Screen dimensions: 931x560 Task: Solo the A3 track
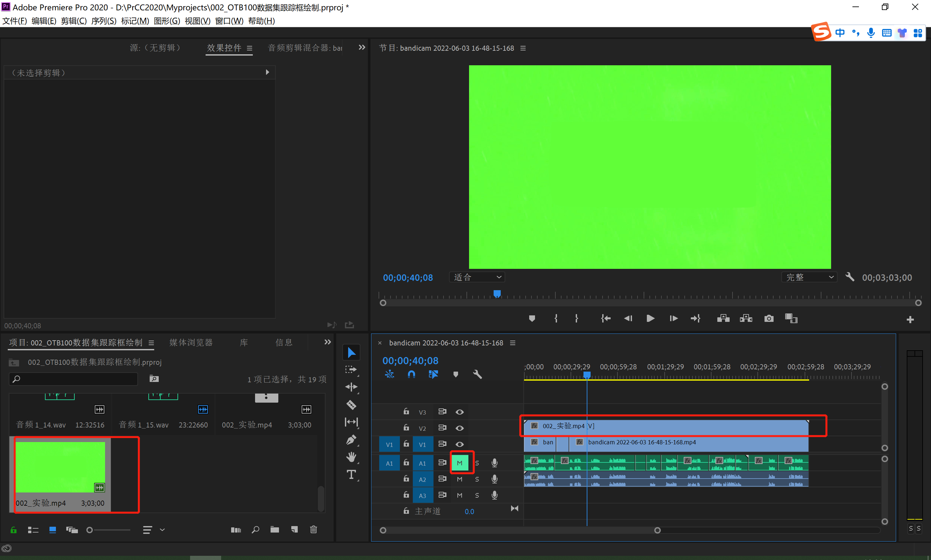(477, 495)
